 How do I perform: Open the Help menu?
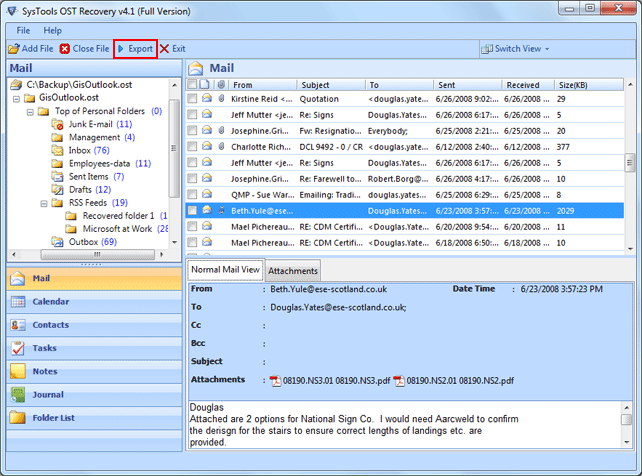coord(52,31)
